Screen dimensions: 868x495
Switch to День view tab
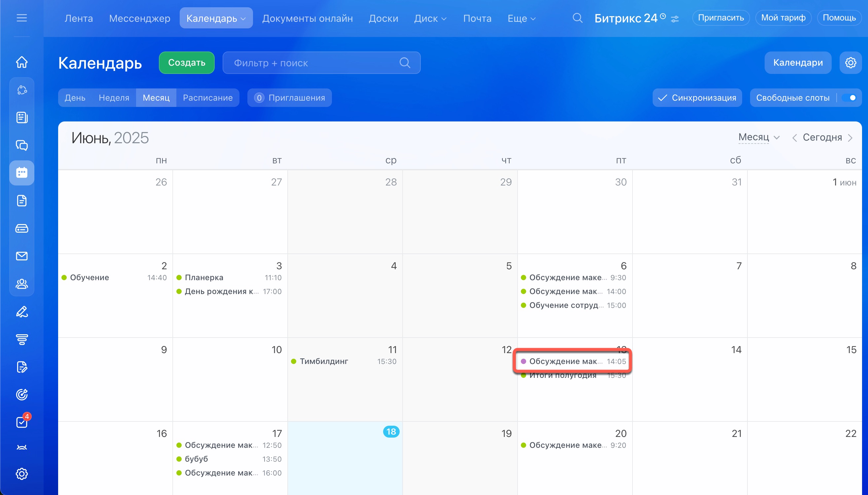click(75, 98)
